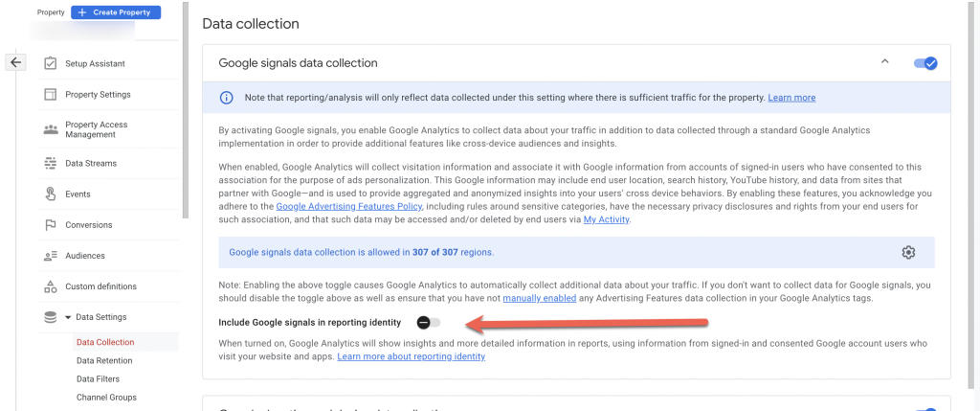Open Property Access Management
The height and width of the screenshot is (411, 980).
(97, 129)
